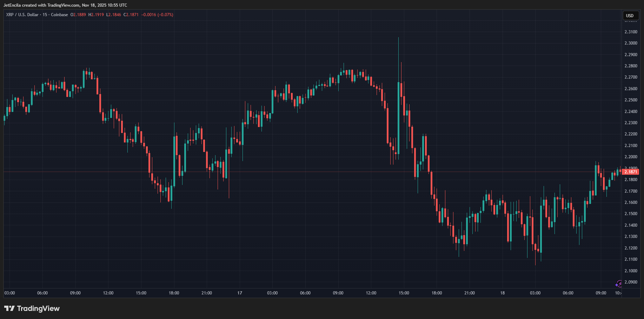Select the 18 date divider on time axis
Viewport: 644px width, 319px height.
pyautogui.click(x=502, y=293)
